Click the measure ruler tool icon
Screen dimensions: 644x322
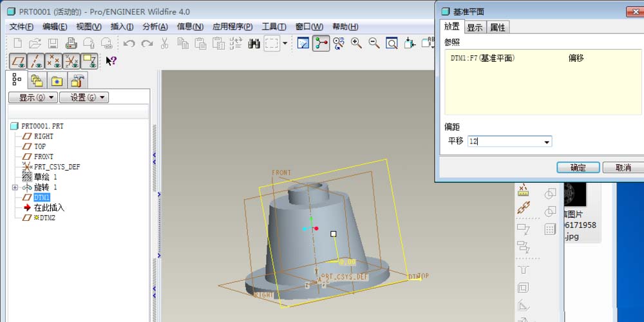tap(523, 190)
